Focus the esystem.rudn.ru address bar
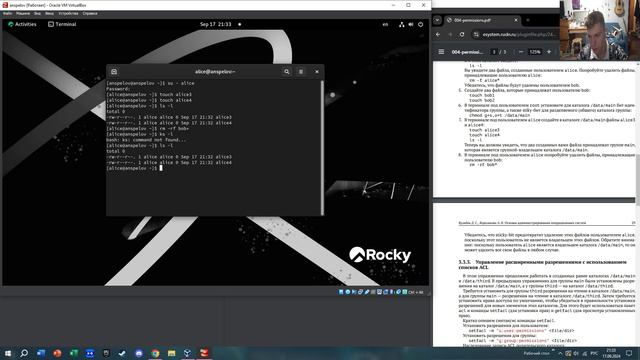The height and width of the screenshot is (360, 640). (516, 35)
